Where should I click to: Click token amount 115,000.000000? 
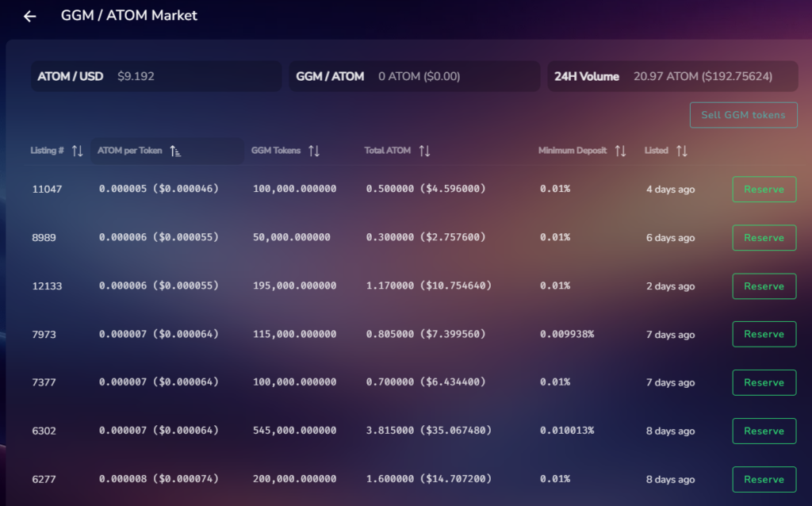295,334
